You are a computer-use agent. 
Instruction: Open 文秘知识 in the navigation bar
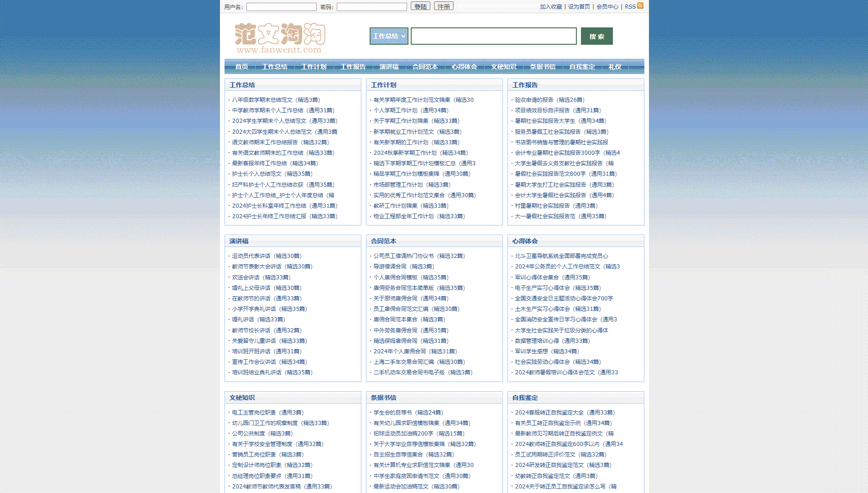(x=504, y=67)
